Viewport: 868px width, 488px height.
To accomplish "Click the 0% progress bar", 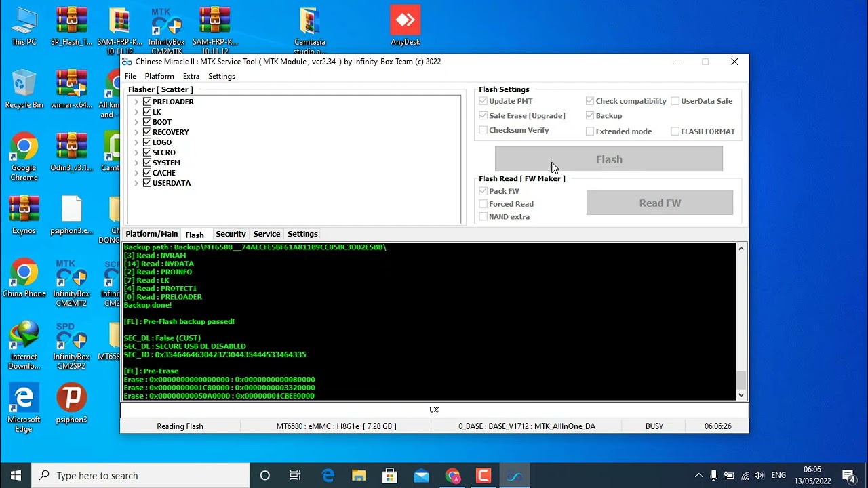I will point(434,409).
